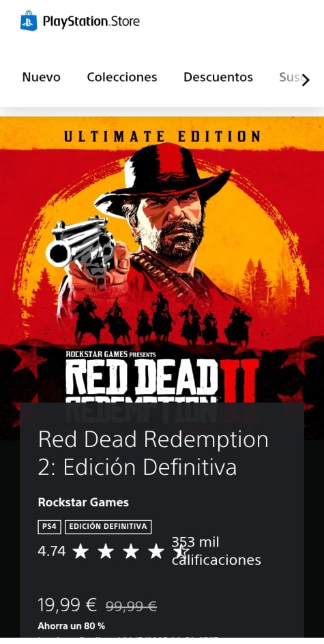Screen dimensions: 324x644
Task: Click the third rating star
Action: click(131, 551)
